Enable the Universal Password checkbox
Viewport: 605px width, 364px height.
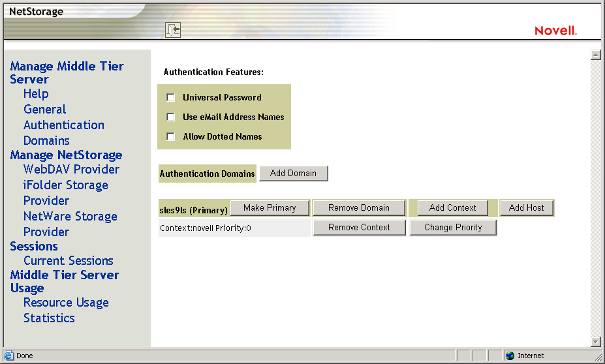(170, 97)
